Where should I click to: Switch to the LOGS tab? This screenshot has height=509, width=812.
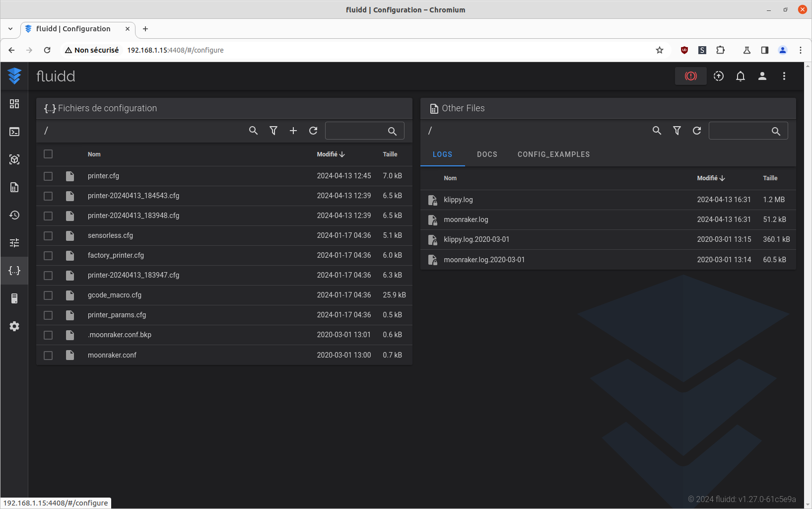443,154
